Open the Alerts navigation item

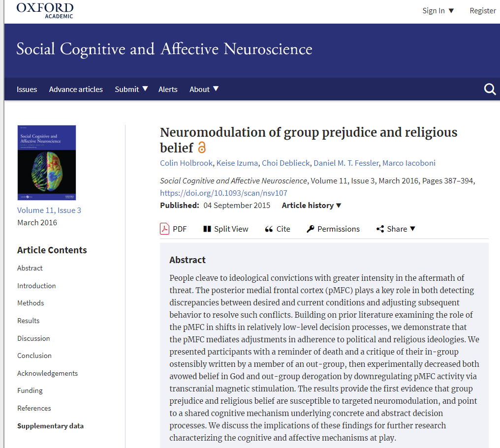pyautogui.click(x=168, y=90)
